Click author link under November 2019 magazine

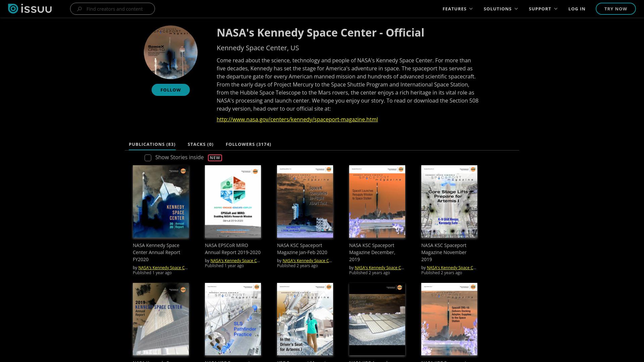tap(451, 267)
